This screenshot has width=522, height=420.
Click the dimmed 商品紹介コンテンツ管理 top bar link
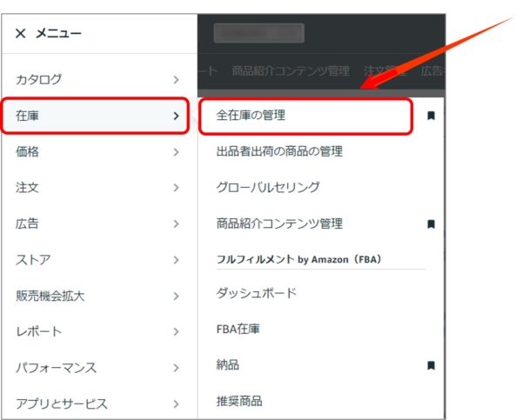pos(291,71)
